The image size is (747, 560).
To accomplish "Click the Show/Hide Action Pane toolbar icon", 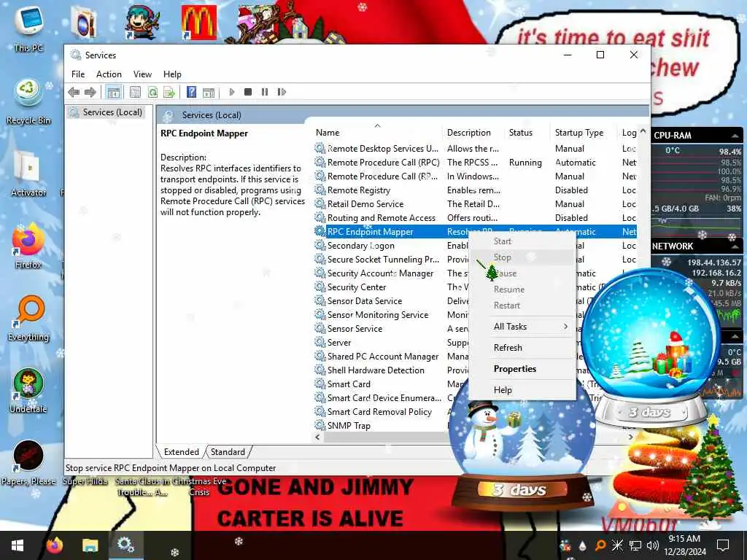I will coord(209,93).
